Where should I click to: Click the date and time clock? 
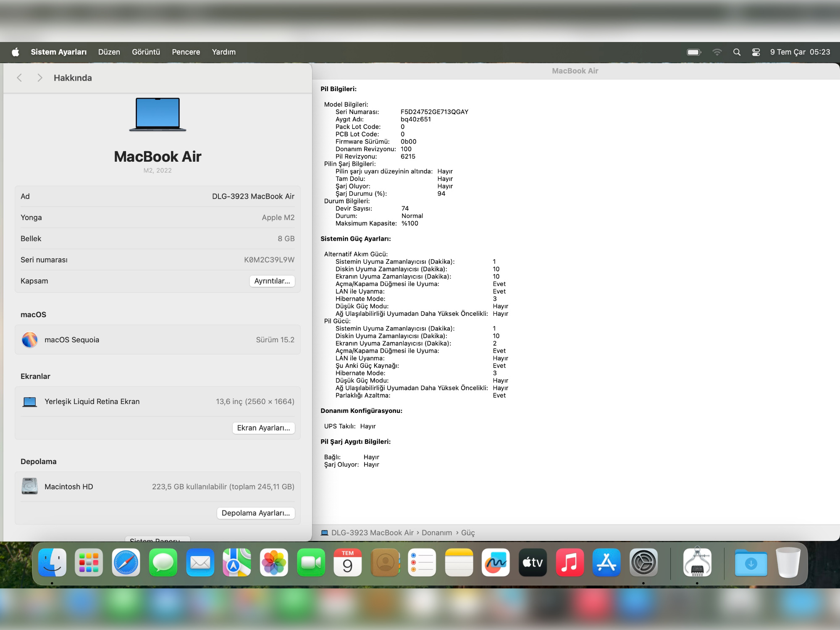pyautogui.click(x=800, y=52)
